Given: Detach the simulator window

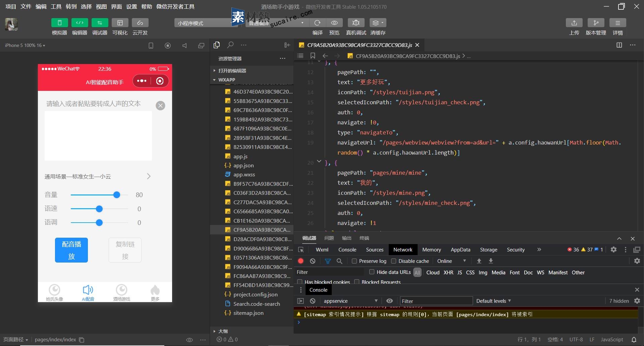Looking at the screenshot, I should click(x=201, y=46).
